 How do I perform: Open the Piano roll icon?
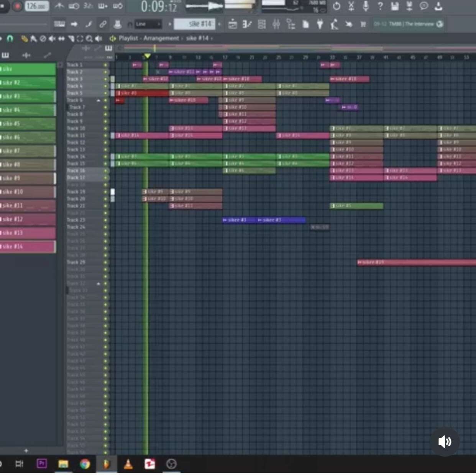point(247,25)
